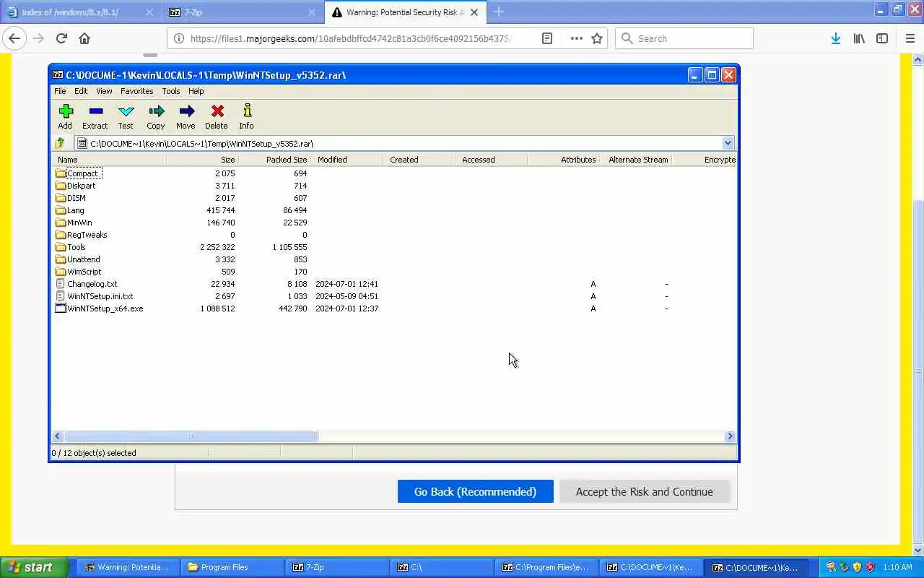This screenshot has width=924, height=578.
Task: Select the WinNTSetup.ini.txt file
Action: [94, 296]
